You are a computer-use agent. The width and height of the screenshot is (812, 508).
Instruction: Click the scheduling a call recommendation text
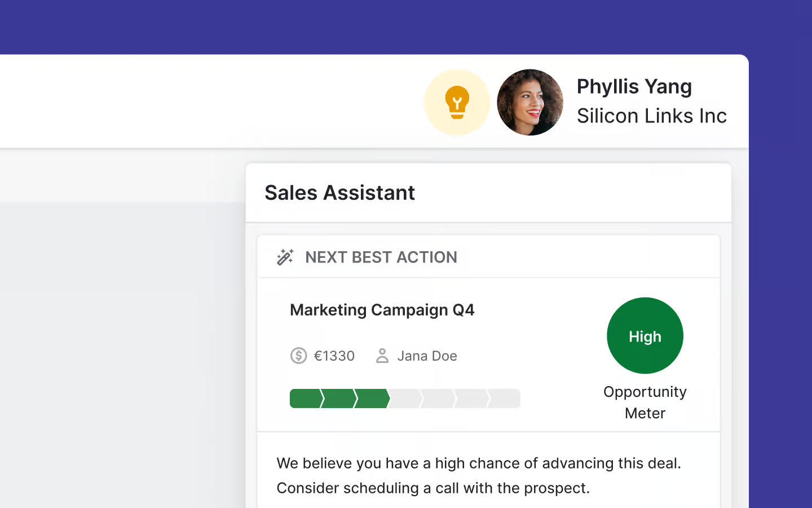433,488
